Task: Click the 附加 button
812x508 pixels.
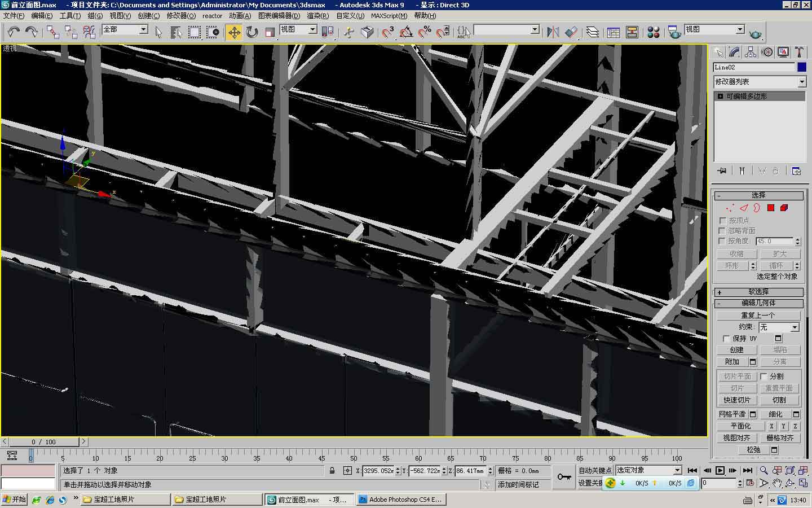Action: (732, 362)
